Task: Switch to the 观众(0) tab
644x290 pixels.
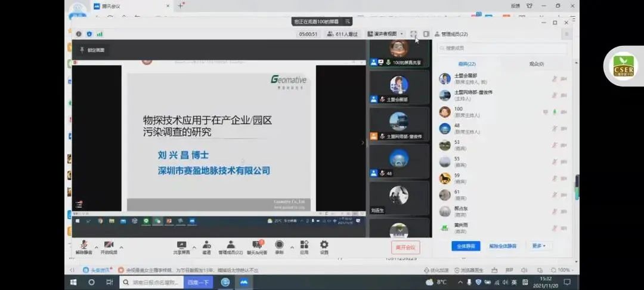Action: coord(537,64)
